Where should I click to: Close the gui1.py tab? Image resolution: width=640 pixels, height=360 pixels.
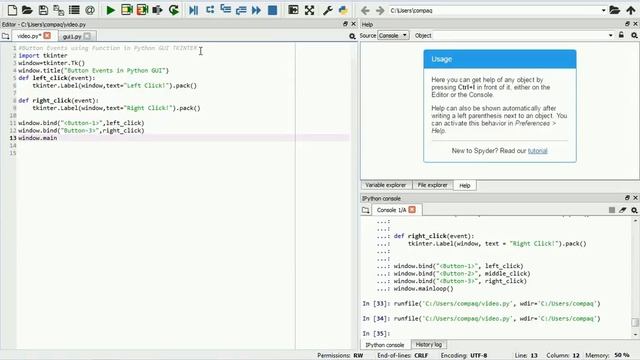(87, 36)
